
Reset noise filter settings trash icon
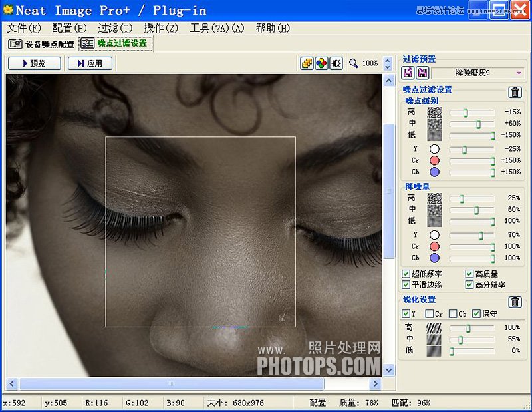[x=515, y=92]
